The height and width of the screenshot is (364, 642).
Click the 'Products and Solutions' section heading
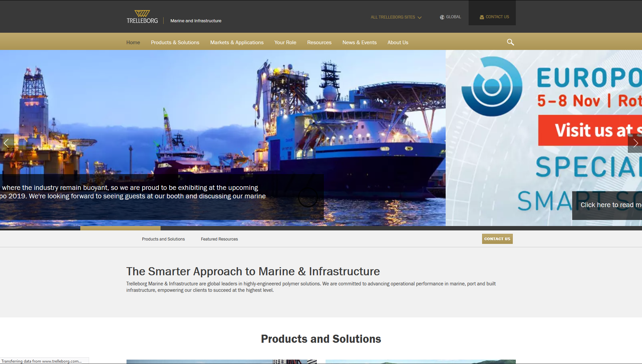[x=321, y=339]
